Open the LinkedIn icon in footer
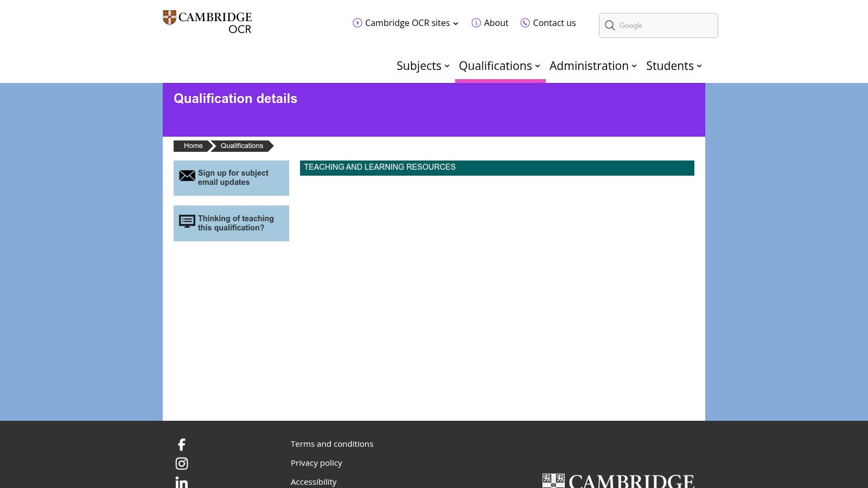 [x=182, y=482]
